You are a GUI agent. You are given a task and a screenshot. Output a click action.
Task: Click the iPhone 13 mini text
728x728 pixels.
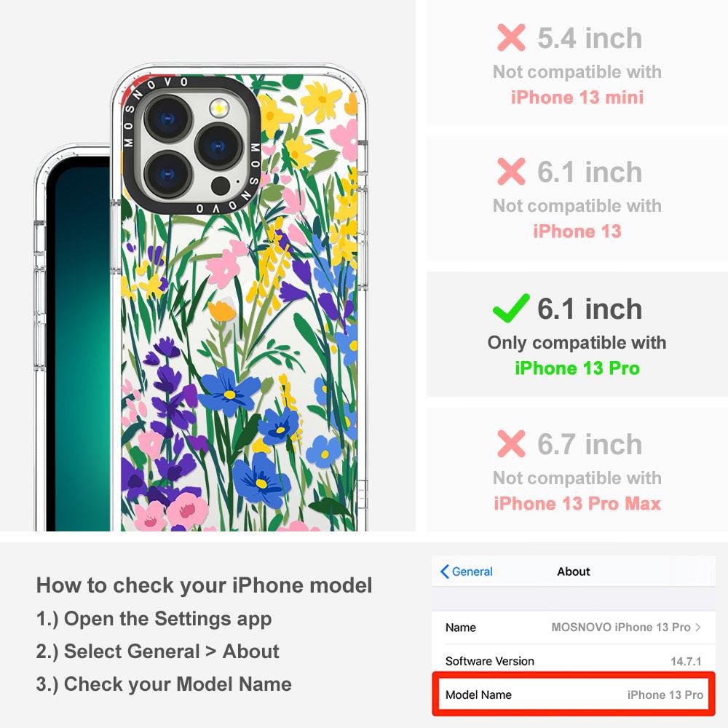pos(577,97)
